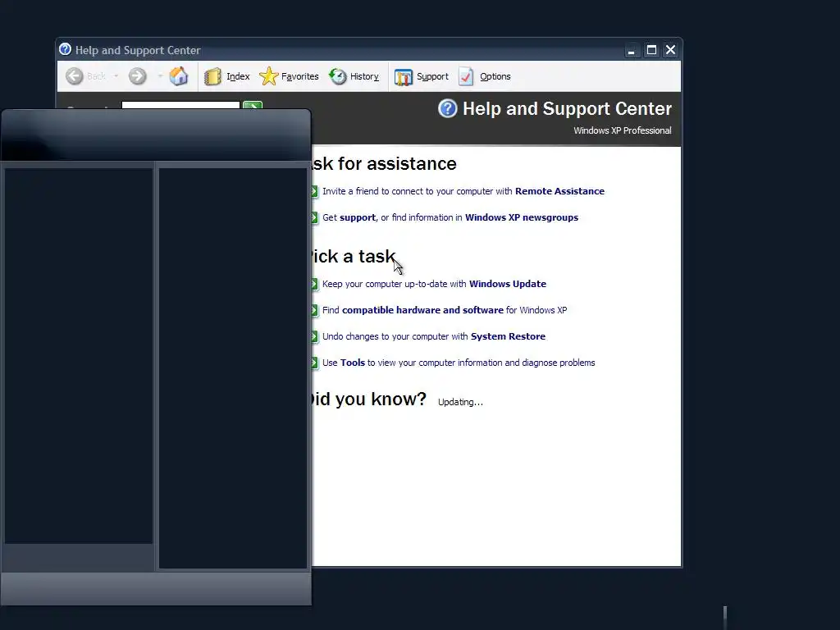Minimize the Help and Support Center window
840x630 pixels.
click(632, 50)
